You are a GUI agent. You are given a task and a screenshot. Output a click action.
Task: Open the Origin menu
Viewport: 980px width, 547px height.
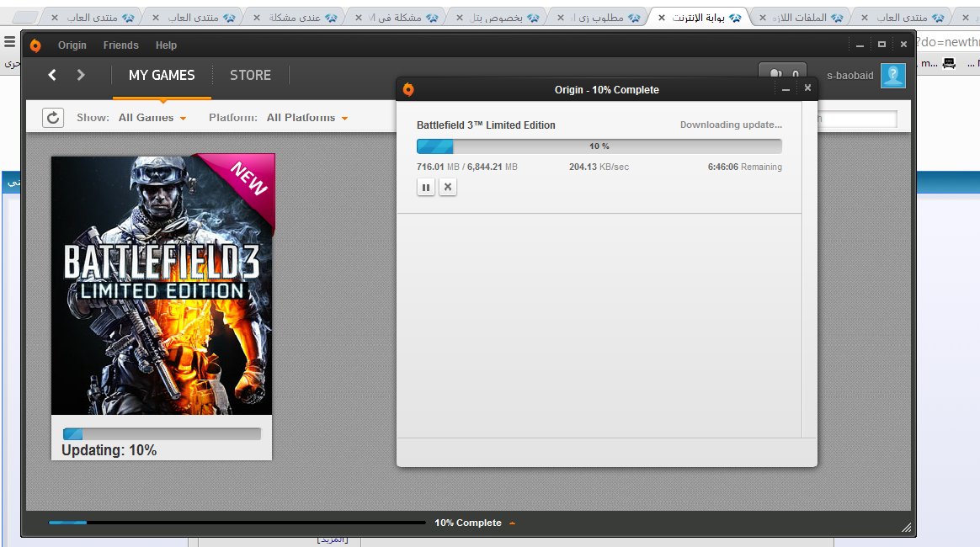click(72, 45)
